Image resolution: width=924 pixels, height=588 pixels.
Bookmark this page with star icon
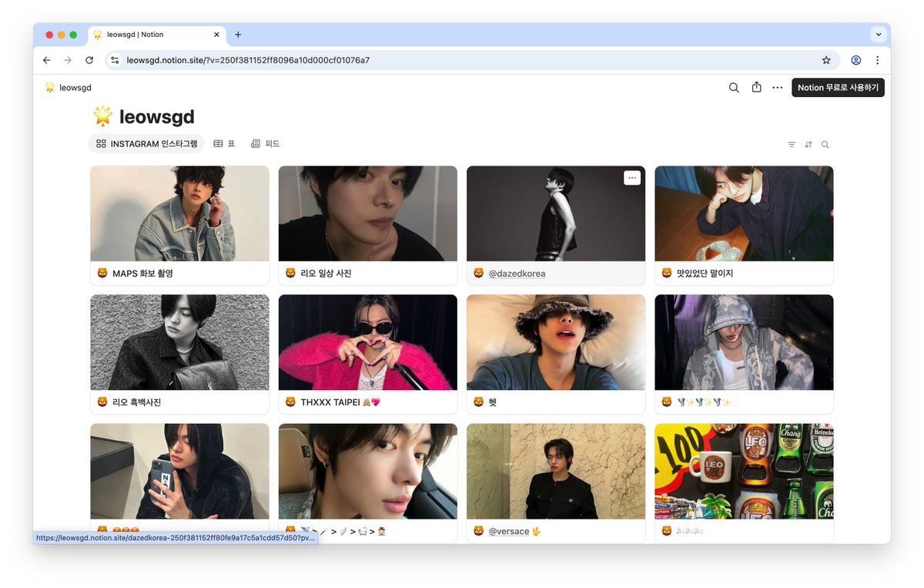[x=826, y=60]
